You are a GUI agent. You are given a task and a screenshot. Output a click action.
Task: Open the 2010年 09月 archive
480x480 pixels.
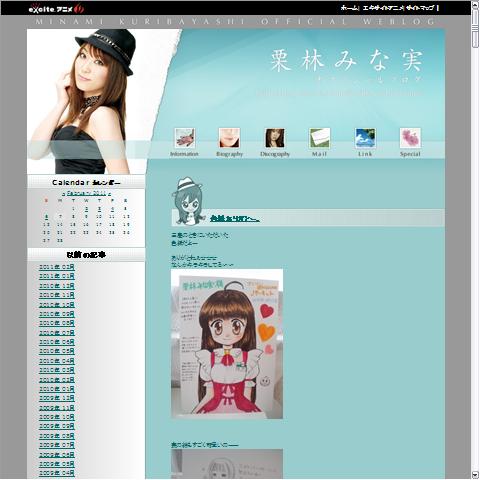(57, 314)
